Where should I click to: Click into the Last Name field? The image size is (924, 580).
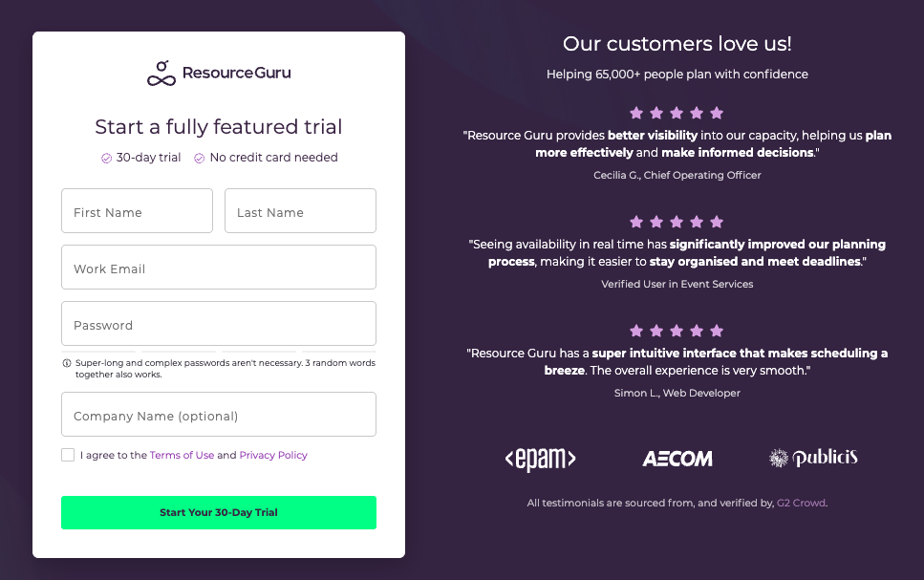click(300, 211)
